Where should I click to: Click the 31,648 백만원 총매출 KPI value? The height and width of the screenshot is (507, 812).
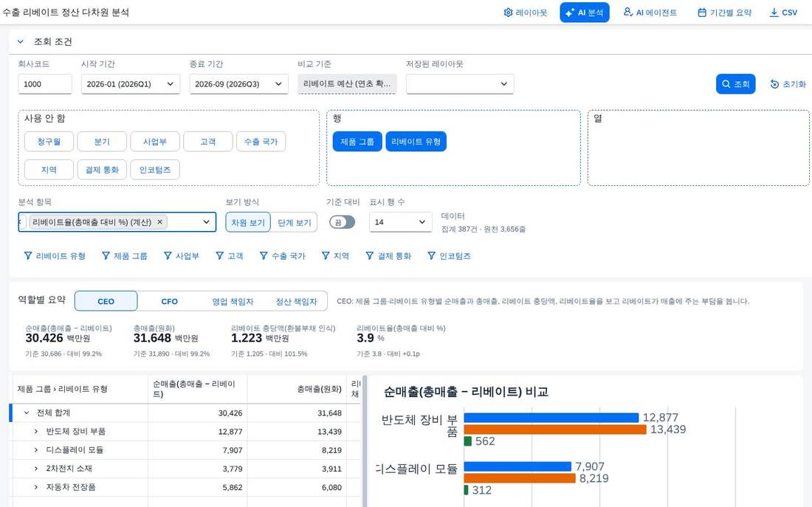pos(165,338)
